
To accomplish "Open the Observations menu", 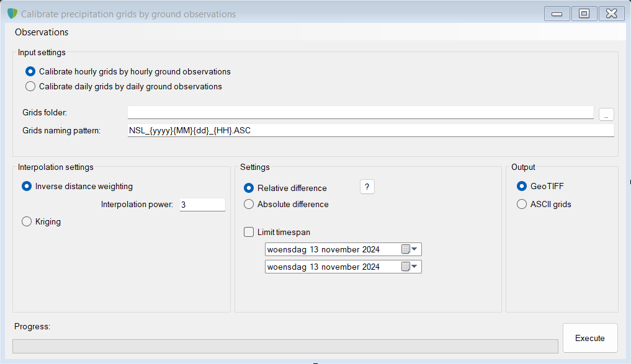I will pyautogui.click(x=42, y=32).
